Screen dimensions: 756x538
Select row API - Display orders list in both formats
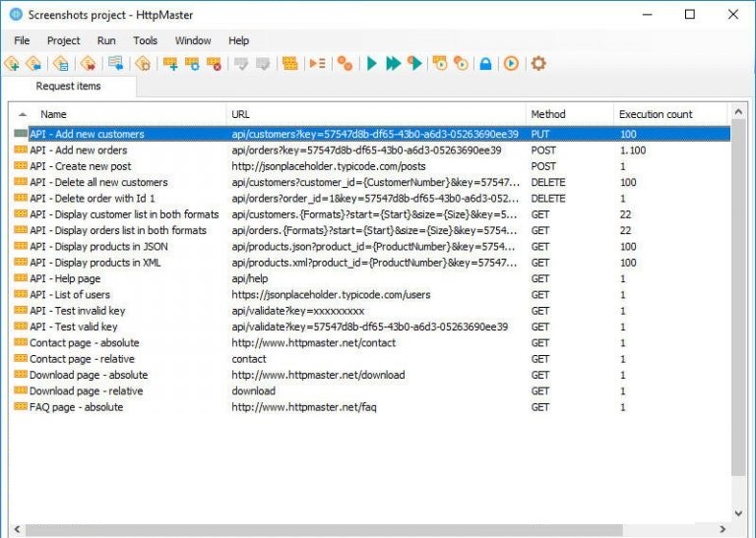pyautogui.click(x=371, y=230)
